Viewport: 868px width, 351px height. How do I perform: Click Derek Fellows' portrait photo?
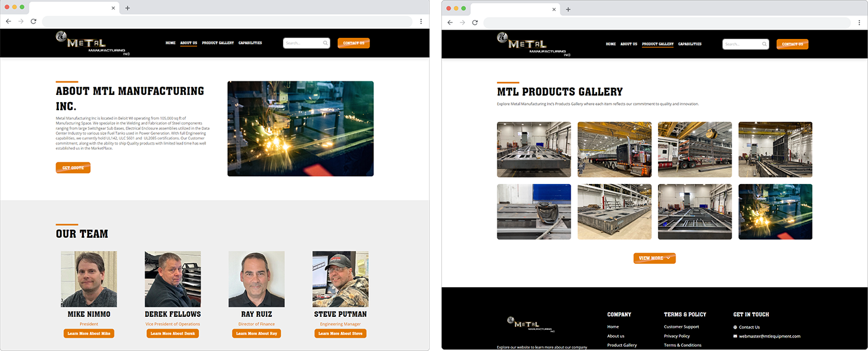click(173, 279)
